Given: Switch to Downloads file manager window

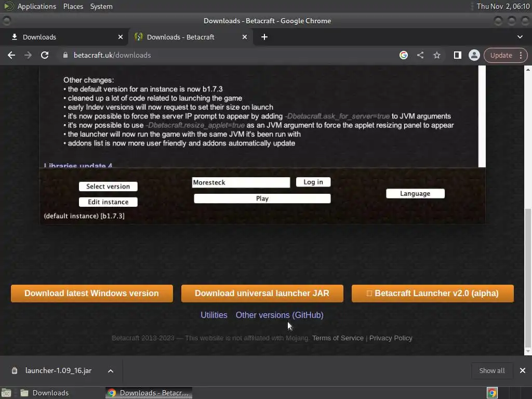Looking at the screenshot, I should pyautogui.click(x=45, y=393).
